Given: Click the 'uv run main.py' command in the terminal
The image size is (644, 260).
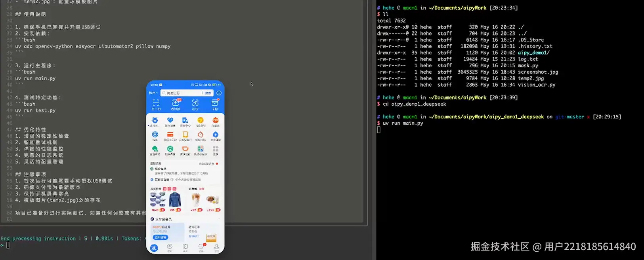Looking at the screenshot, I should [x=403, y=123].
